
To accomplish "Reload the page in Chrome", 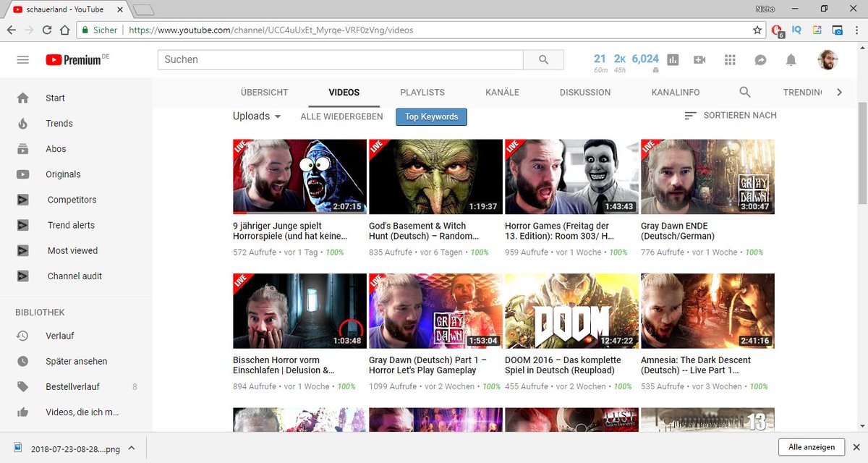I will point(47,30).
